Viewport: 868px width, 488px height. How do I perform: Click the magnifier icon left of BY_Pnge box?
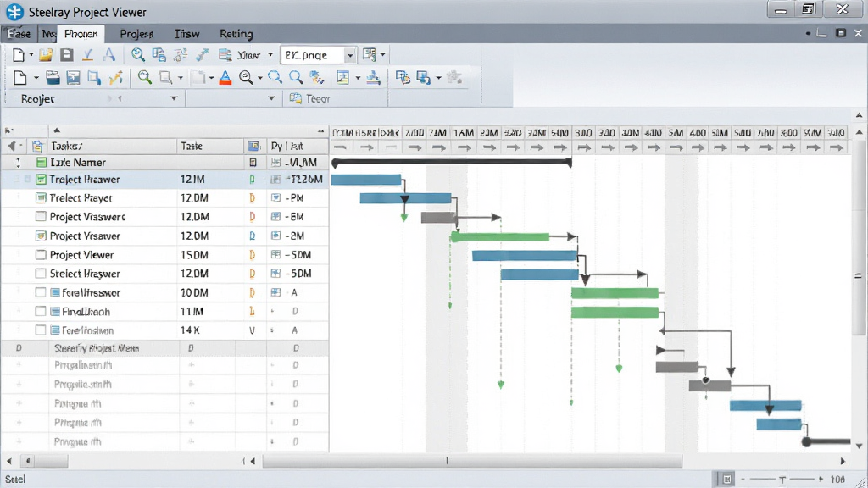[x=138, y=55]
